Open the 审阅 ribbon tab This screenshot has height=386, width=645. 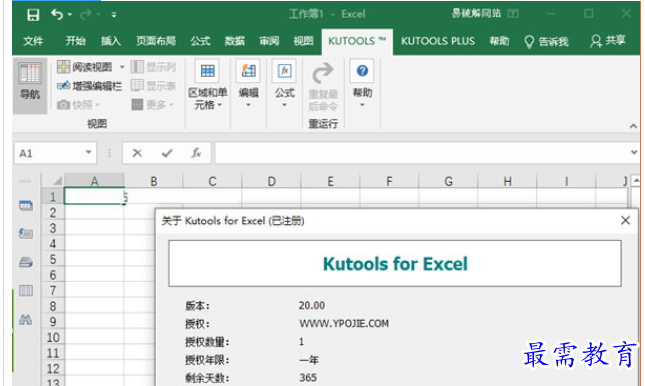pyautogui.click(x=269, y=41)
